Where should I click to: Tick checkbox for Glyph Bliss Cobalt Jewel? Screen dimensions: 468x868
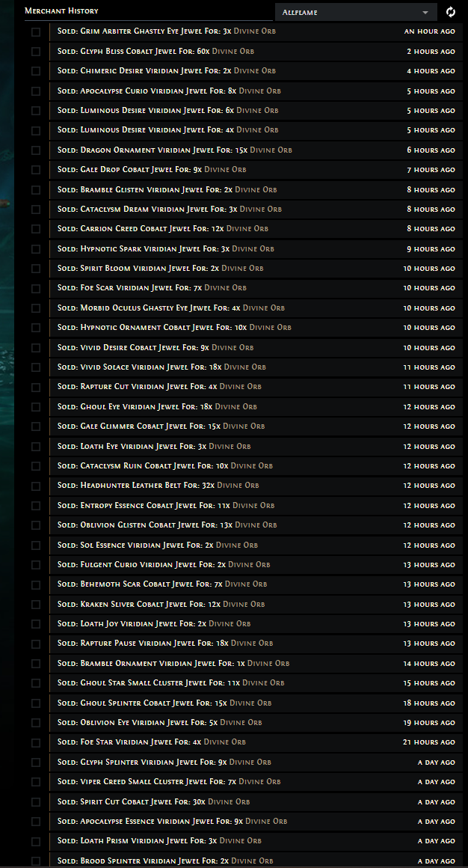[x=36, y=52]
